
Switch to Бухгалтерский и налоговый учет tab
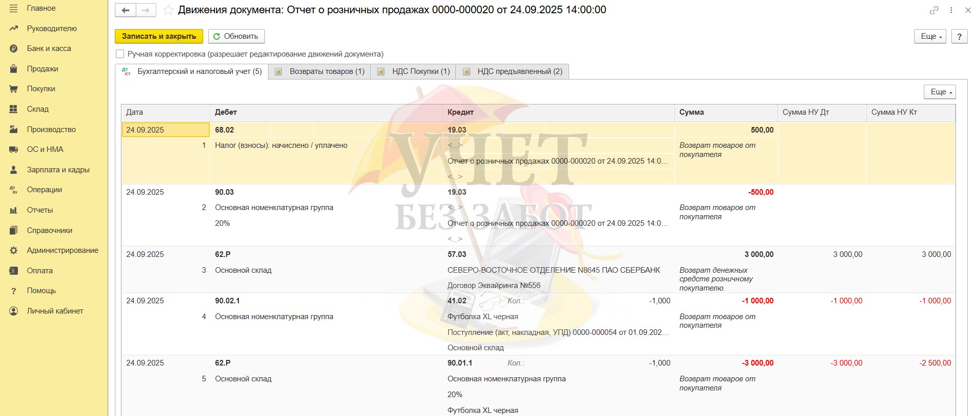pyautogui.click(x=192, y=72)
